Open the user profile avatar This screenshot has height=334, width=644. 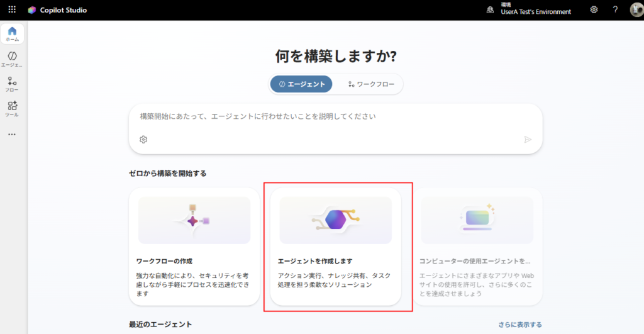click(636, 10)
